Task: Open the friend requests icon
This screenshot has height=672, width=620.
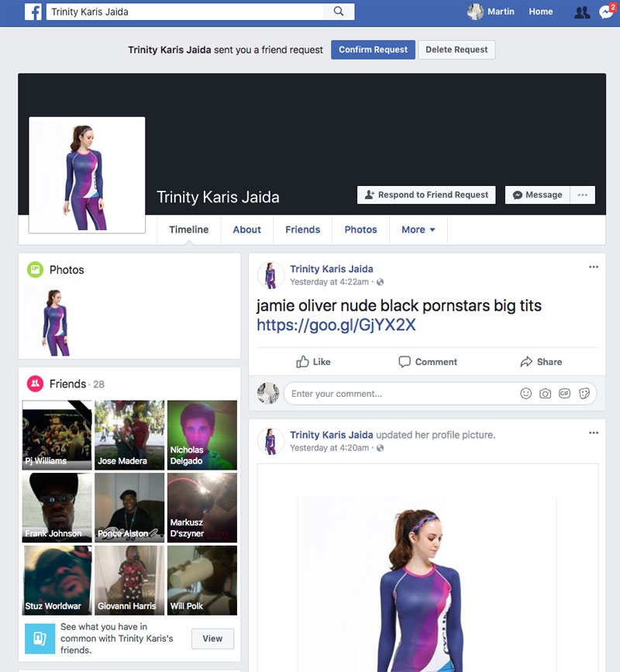Action: (581, 12)
